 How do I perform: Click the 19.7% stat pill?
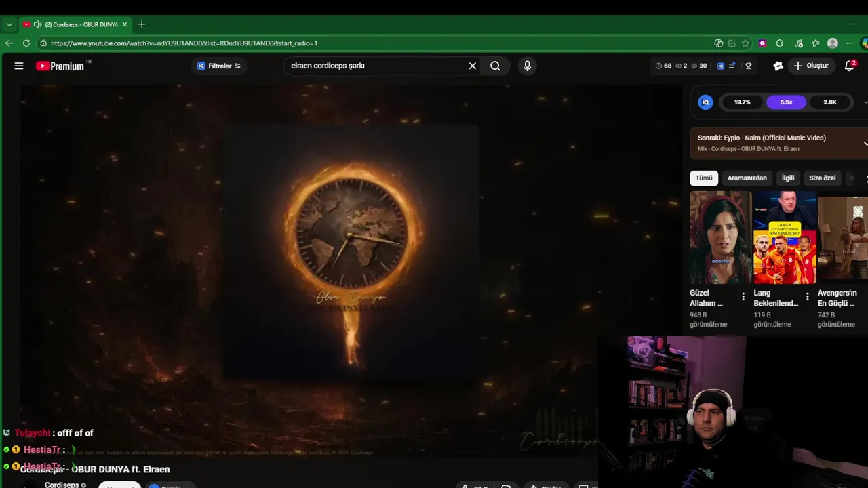pos(742,102)
